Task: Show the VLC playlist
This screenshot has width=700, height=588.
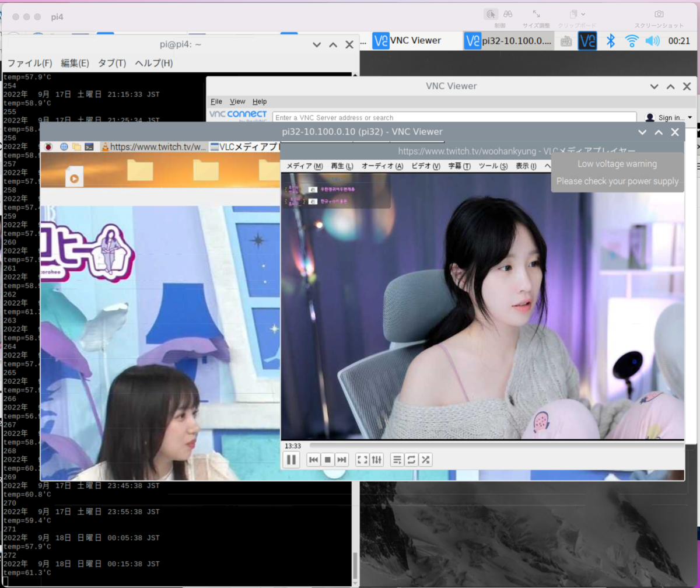Action: pyautogui.click(x=397, y=460)
